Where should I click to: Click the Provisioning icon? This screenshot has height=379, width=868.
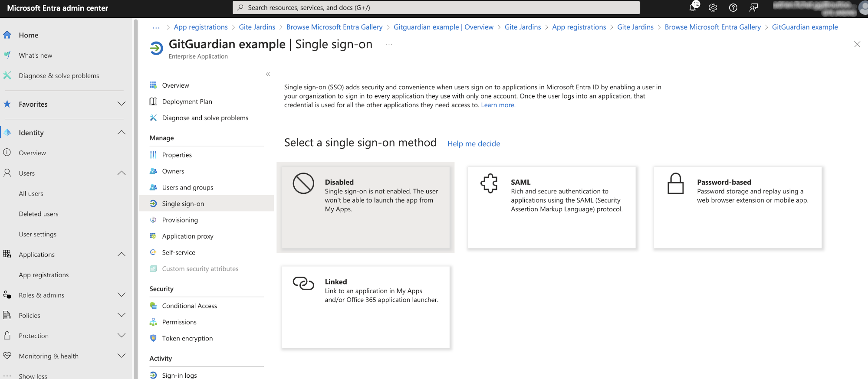(153, 220)
